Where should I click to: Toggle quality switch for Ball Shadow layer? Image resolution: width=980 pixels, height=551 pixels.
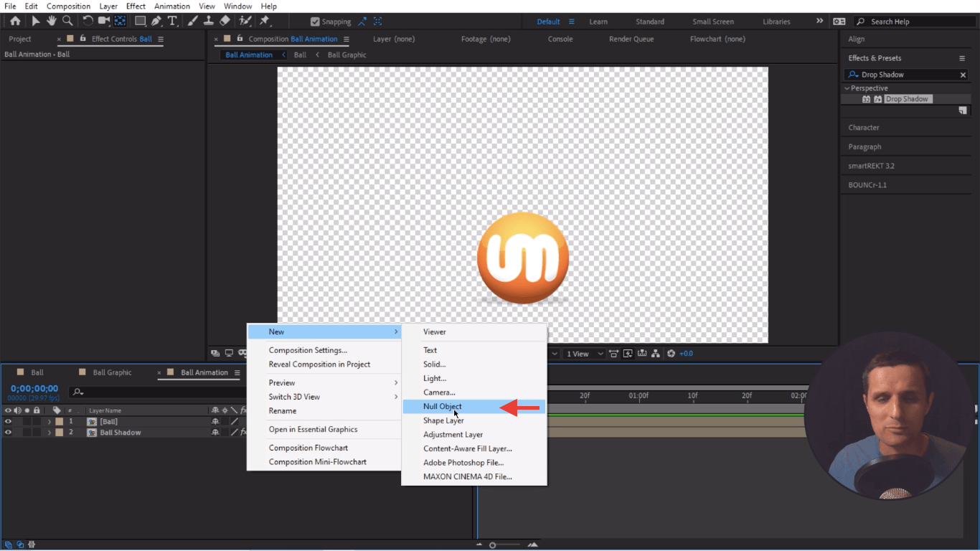click(x=234, y=433)
